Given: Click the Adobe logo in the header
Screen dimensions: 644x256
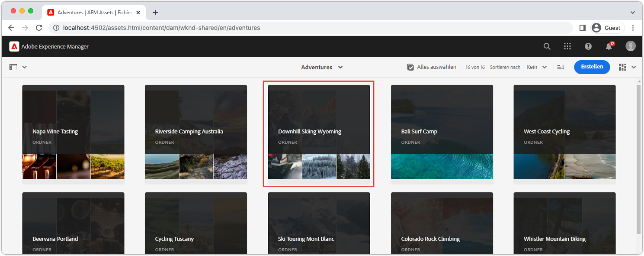Looking at the screenshot, I should [x=14, y=46].
